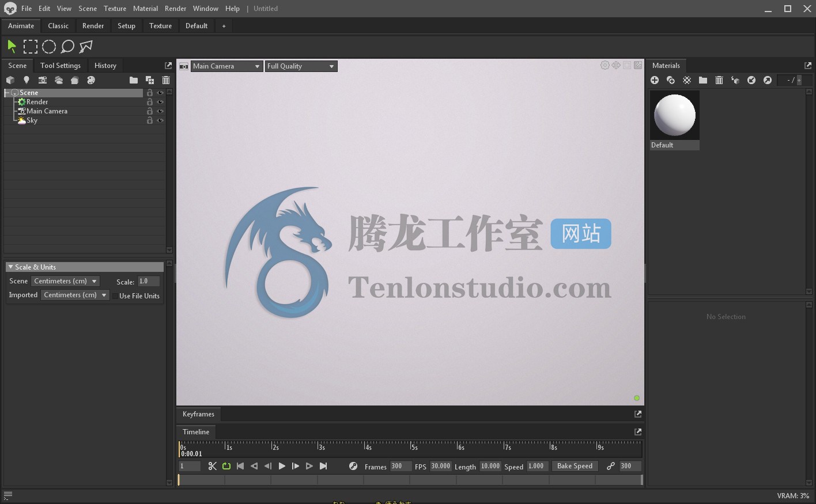The height and width of the screenshot is (504, 816).
Task: Open the Material menu
Action: 145,9
